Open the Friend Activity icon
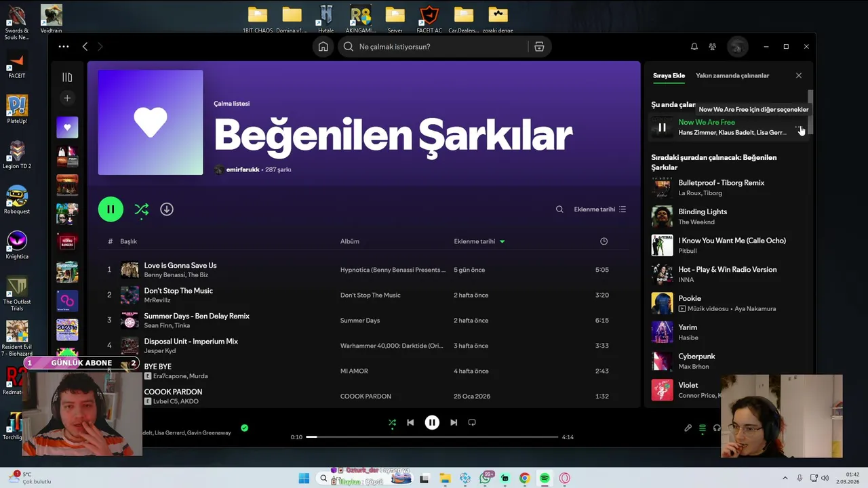868x488 pixels. (x=712, y=47)
